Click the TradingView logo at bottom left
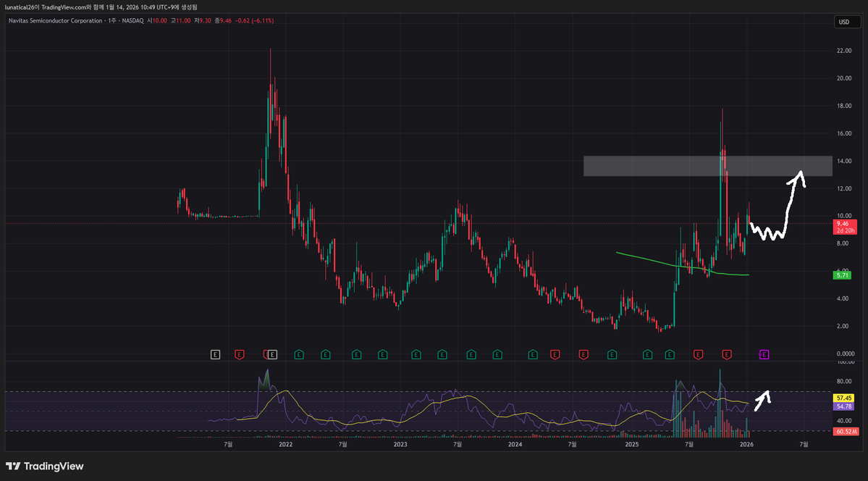This screenshot has height=481, width=868. [44, 466]
